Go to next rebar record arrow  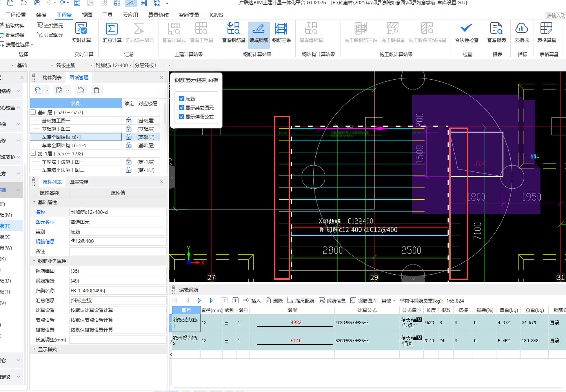(x=199, y=301)
